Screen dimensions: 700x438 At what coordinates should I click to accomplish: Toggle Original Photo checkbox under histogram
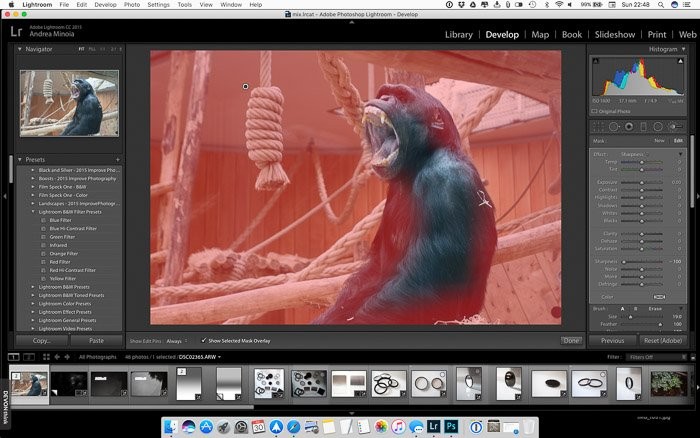(x=594, y=111)
